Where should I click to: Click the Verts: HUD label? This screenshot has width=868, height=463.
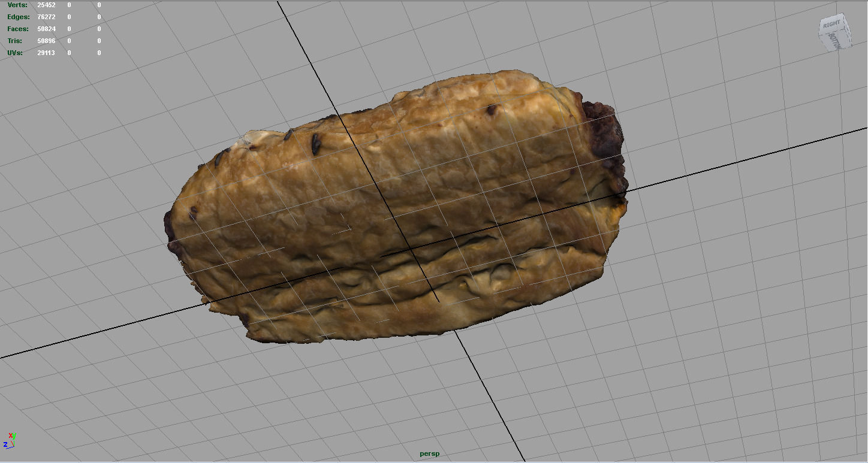(x=17, y=5)
